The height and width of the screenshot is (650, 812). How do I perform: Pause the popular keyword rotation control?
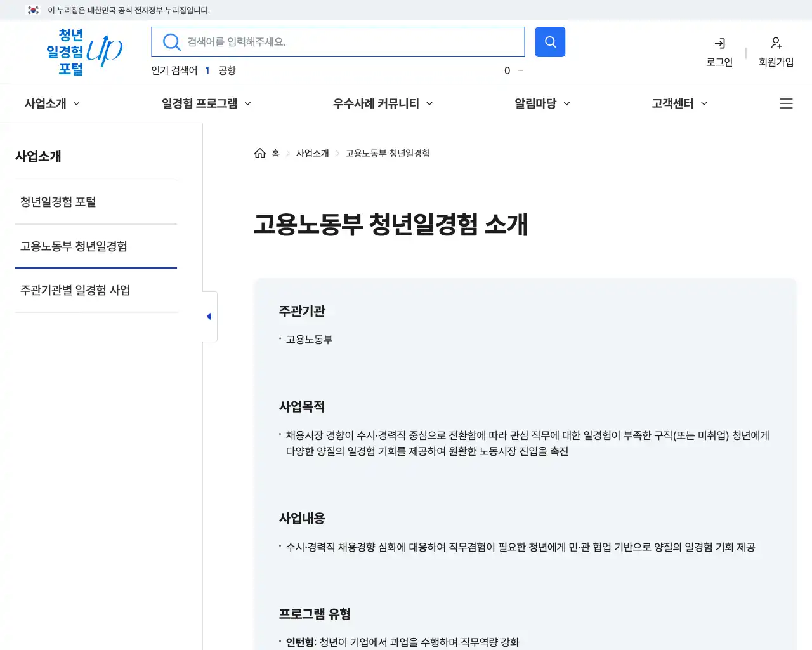[519, 70]
